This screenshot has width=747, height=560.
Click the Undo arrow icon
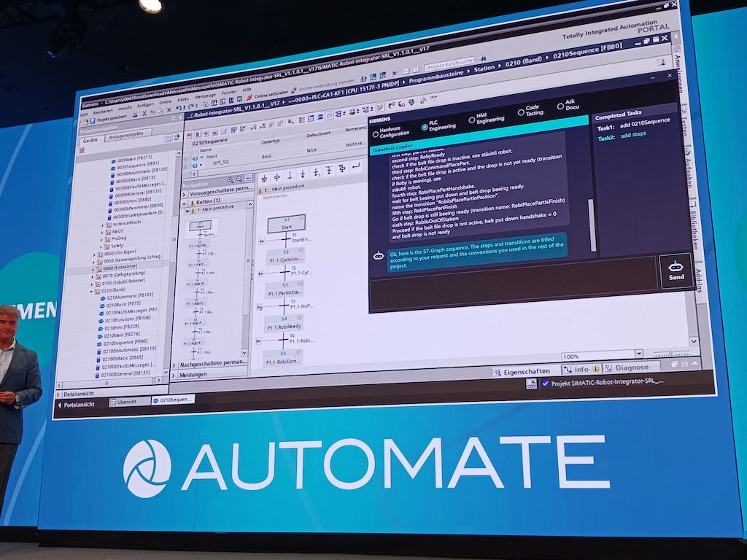click(x=179, y=109)
